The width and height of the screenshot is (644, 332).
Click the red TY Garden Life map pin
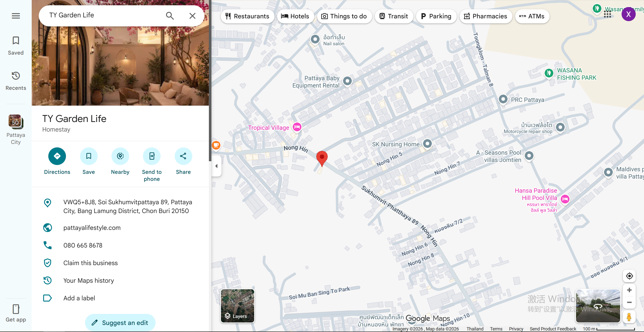[x=322, y=158]
